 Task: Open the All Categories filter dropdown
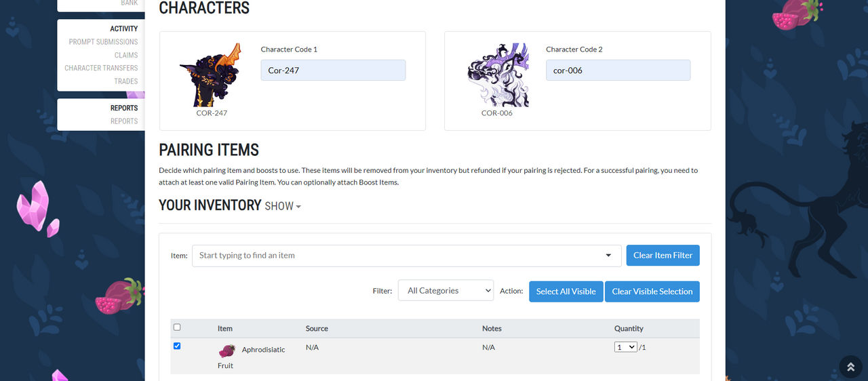[446, 291]
